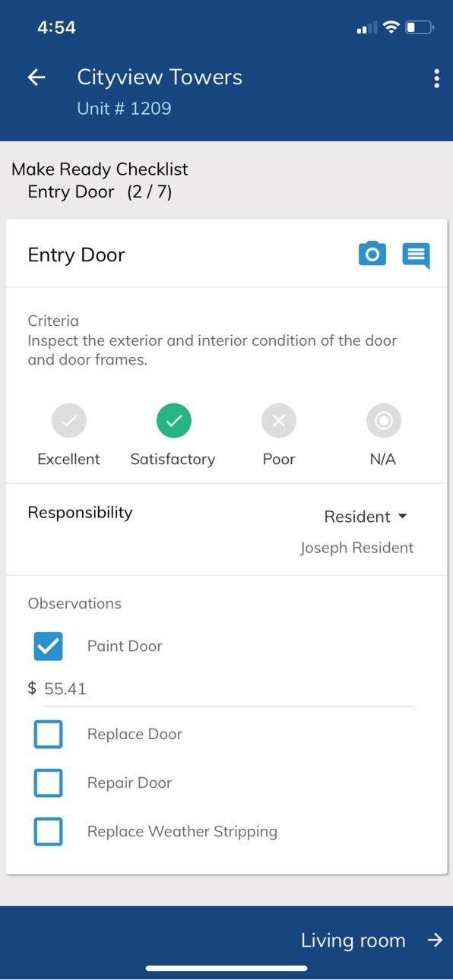The height and width of the screenshot is (980, 453).
Task: Tap the camera icon for Entry Door
Action: 372,254
